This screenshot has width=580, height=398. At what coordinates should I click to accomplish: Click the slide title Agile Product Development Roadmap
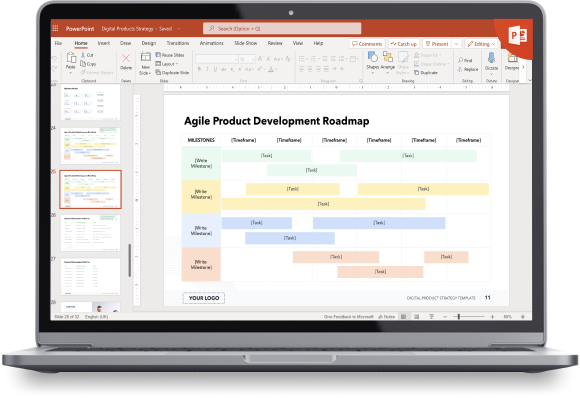point(277,121)
